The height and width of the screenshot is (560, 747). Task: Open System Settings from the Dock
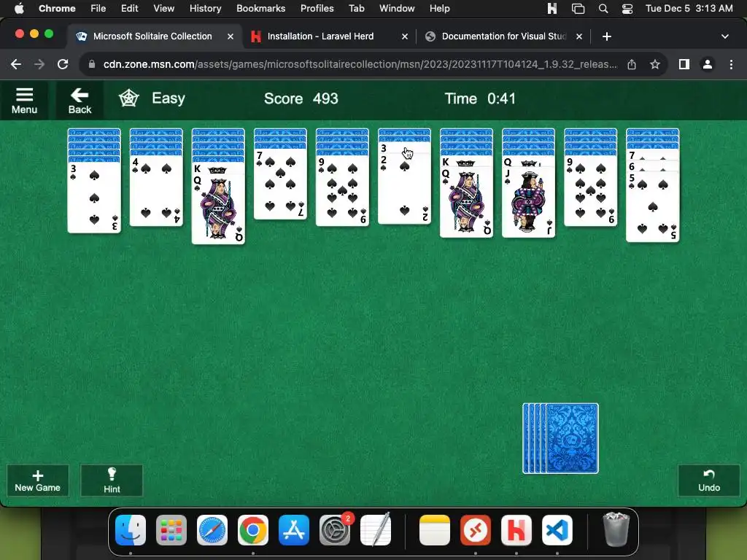tap(335, 530)
